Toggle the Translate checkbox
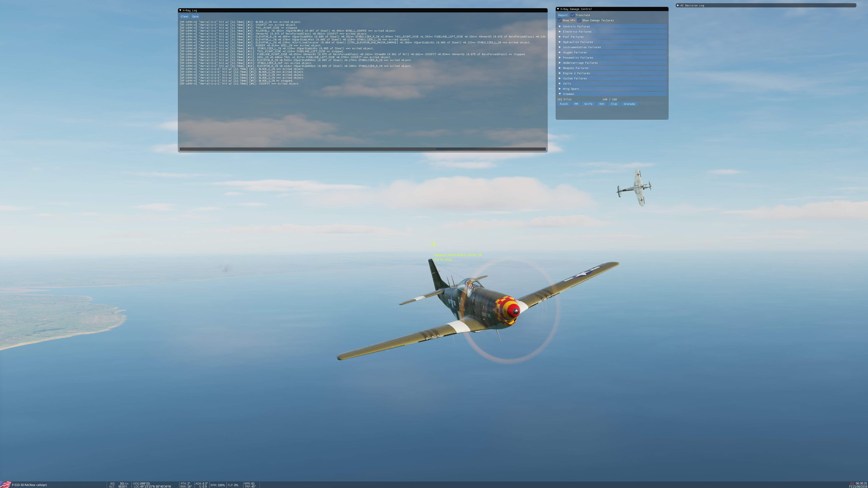 (573, 15)
